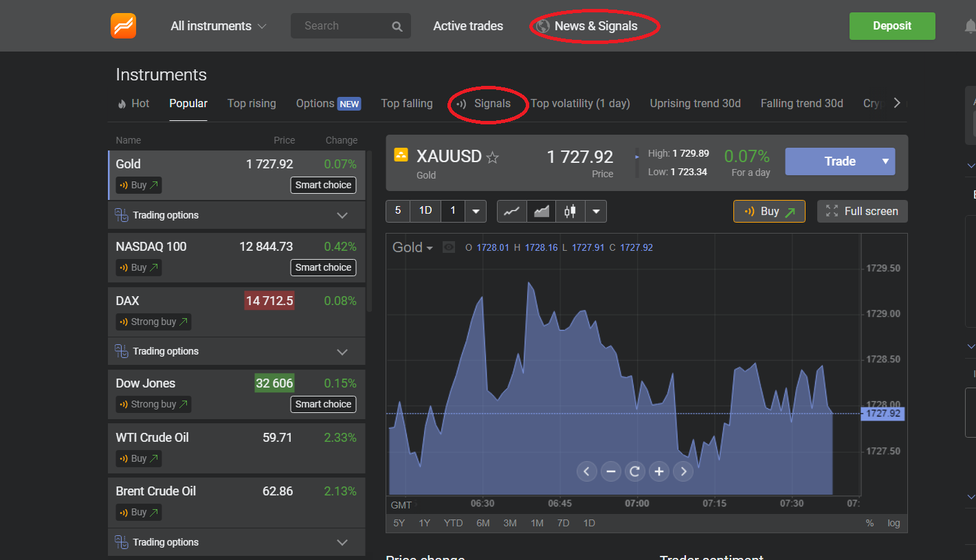Toggle log scale on chart

pos(893,523)
